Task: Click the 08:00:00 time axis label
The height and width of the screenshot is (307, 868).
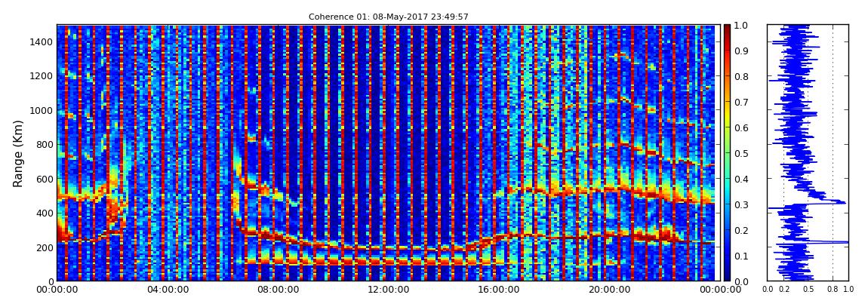Action: [276, 290]
